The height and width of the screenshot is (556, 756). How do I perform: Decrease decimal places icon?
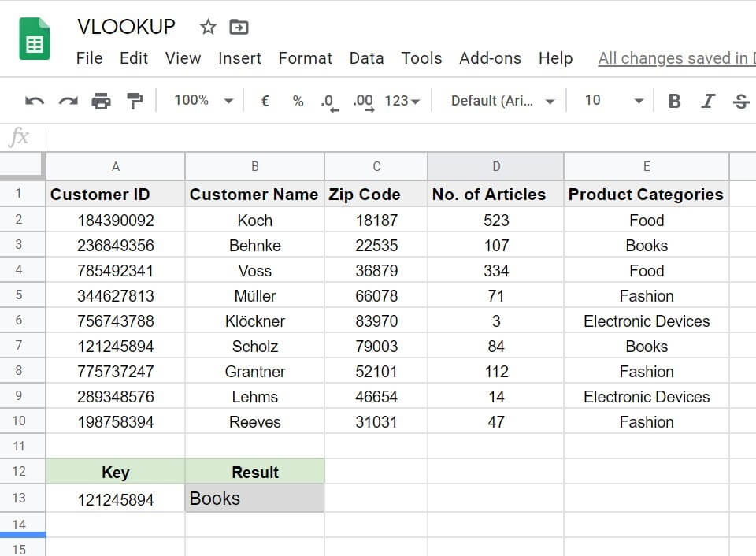point(330,102)
